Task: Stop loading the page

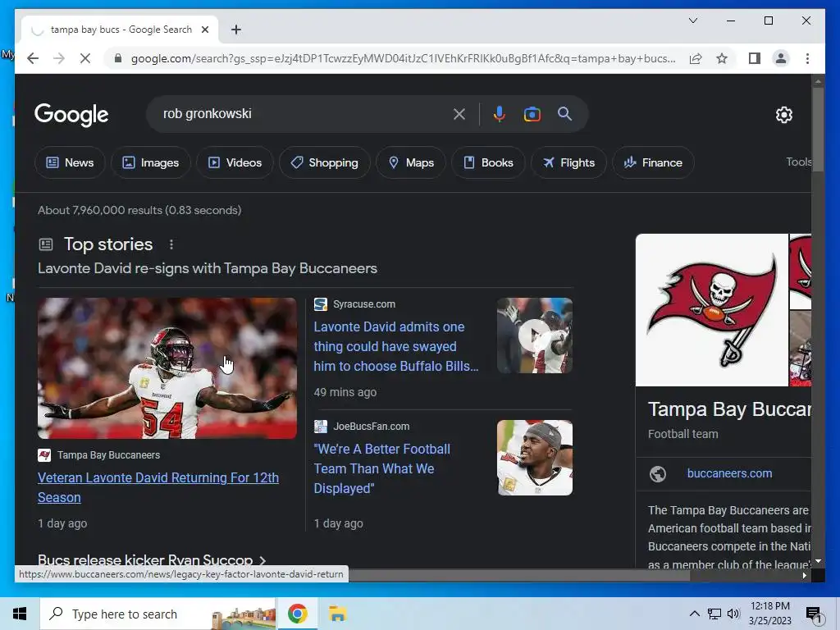Action: click(x=85, y=58)
